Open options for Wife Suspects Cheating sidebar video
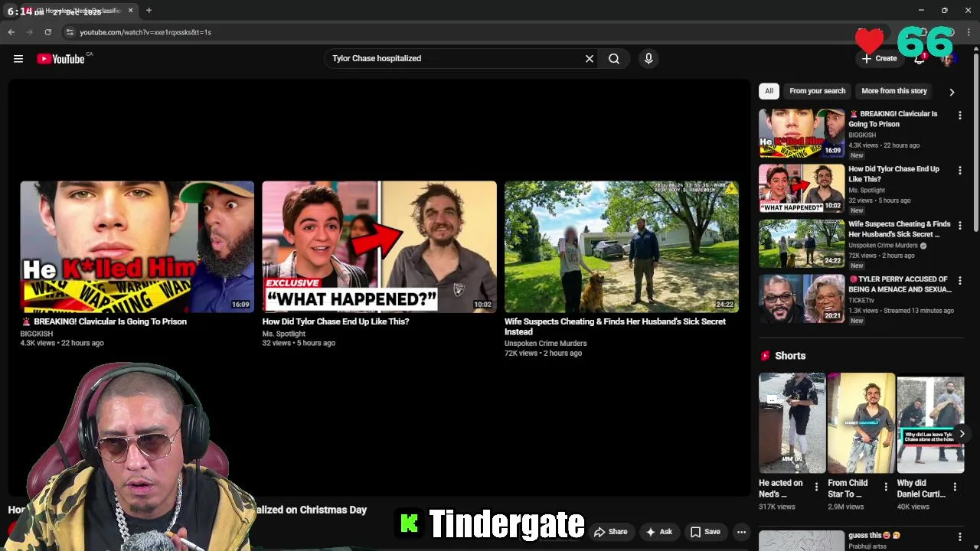The image size is (980, 551). [959, 226]
